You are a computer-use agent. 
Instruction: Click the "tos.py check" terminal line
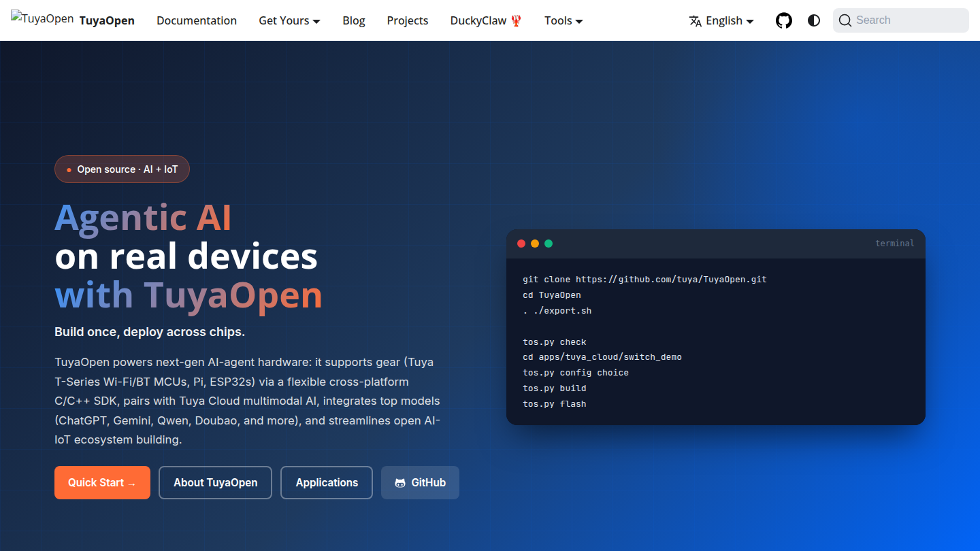click(555, 342)
